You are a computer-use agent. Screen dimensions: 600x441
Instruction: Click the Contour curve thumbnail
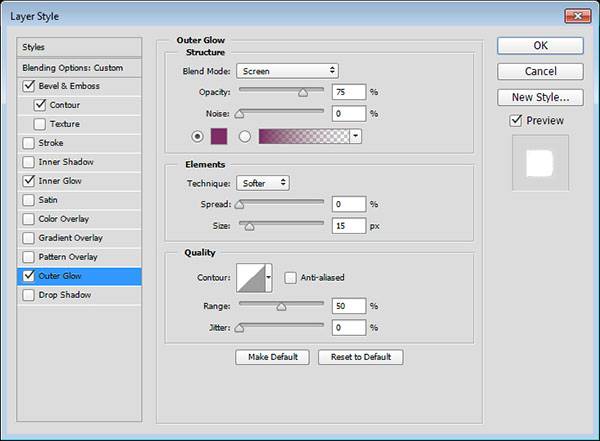pyautogui.click(x=251, y=280)
